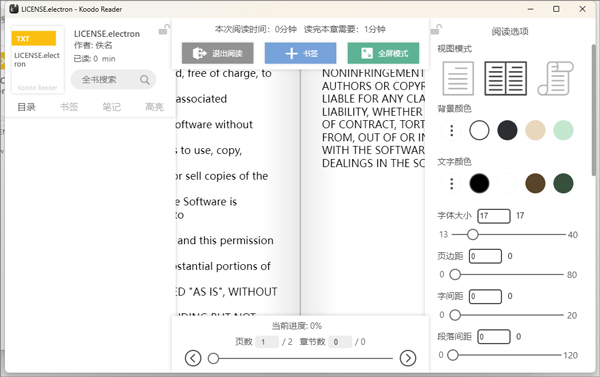The height and width of the screenshot is (377, 600).
Task: Go to the previous page arrow
Action: 193,358
